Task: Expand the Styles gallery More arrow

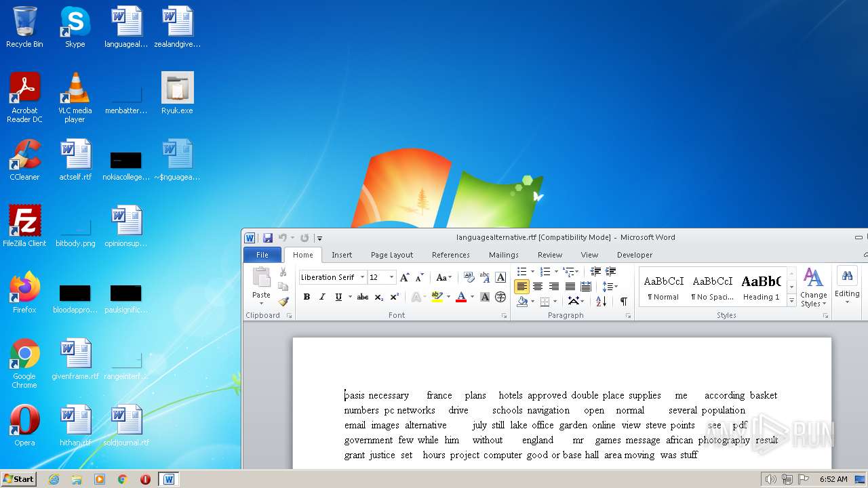Action: [791, 301]
